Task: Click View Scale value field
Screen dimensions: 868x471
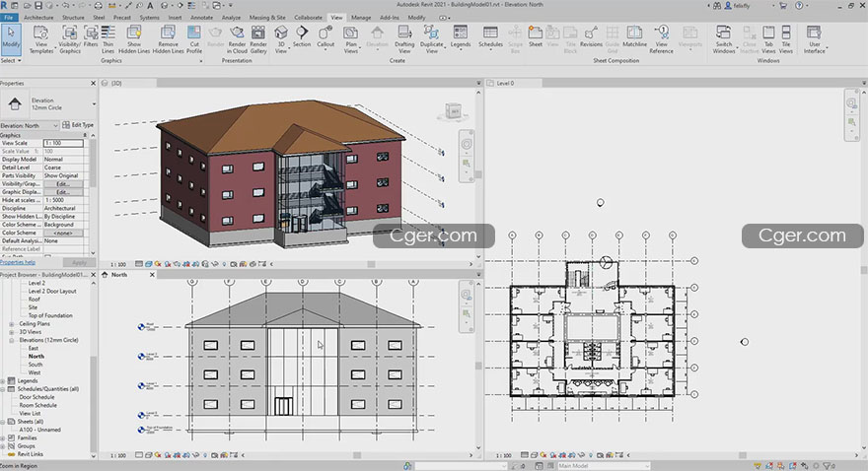Action: tap(63, 143)
